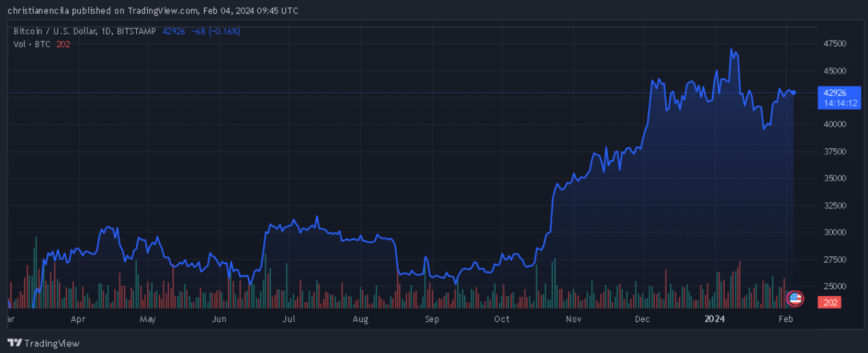Select the Apr label on the time axis
Image resolution: width=868 pixels, height=353 pixels.
click(x=78, y=319)
